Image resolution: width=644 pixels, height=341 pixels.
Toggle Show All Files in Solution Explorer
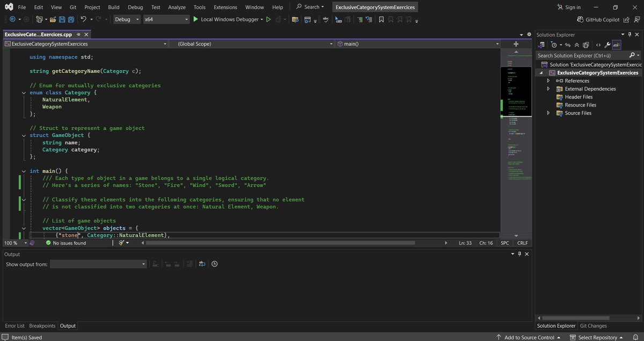(x=587, y=45)
